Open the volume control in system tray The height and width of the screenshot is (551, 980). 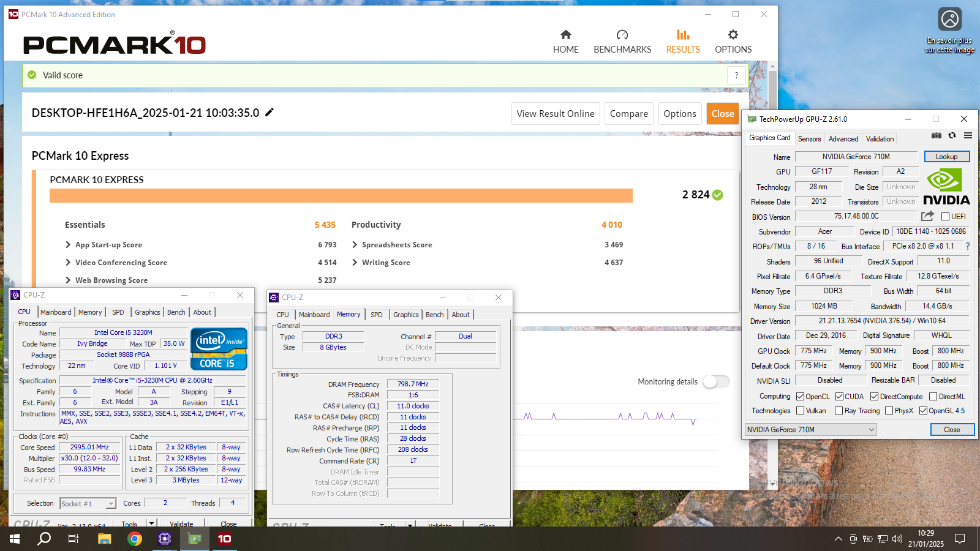click(x=897, y=539)
